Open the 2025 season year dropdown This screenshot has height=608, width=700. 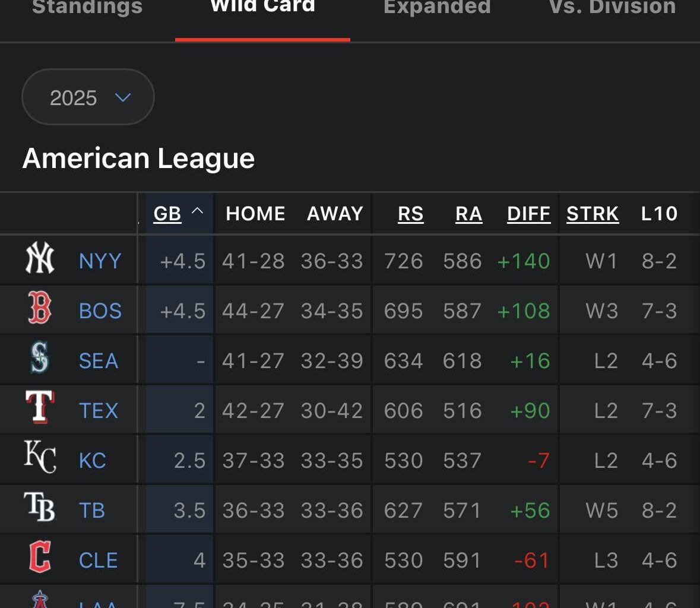(88, 97)
